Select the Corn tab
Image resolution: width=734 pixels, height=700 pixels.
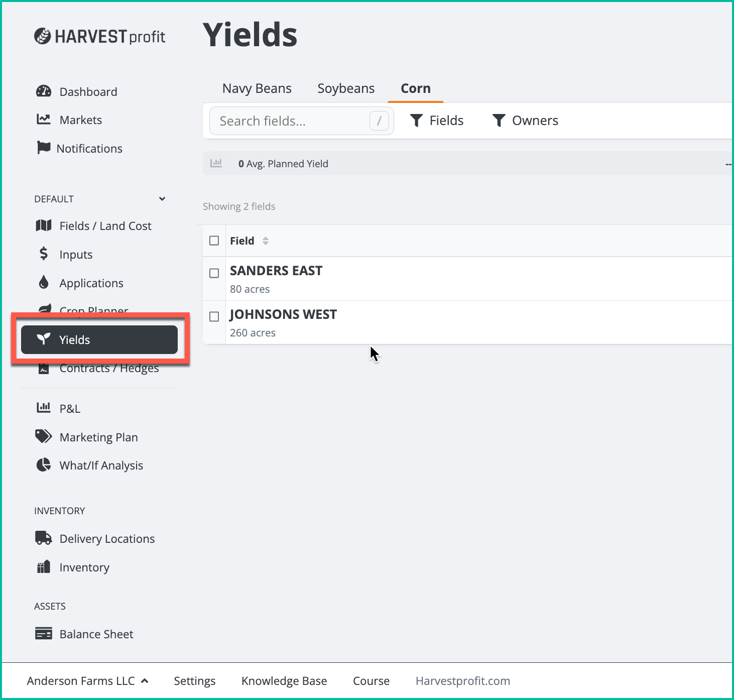416,88
